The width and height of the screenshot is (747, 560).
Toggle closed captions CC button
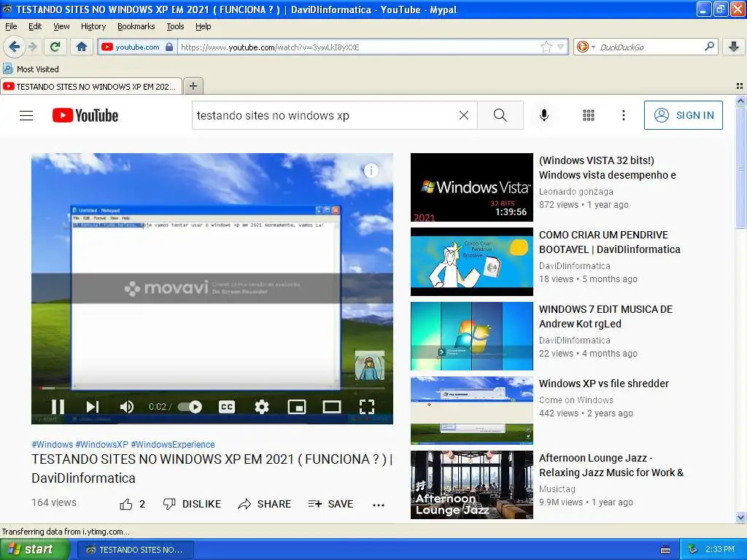point(227,407)
